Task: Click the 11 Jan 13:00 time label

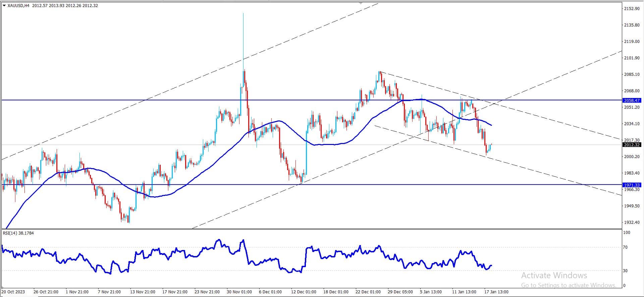Action: [464, 292]
